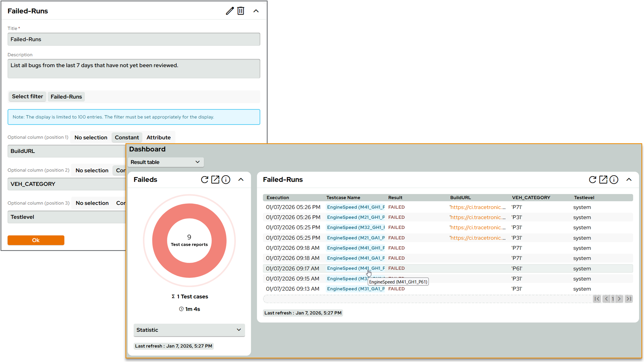Refresh the Failed-Runs result table

point(593,179)
